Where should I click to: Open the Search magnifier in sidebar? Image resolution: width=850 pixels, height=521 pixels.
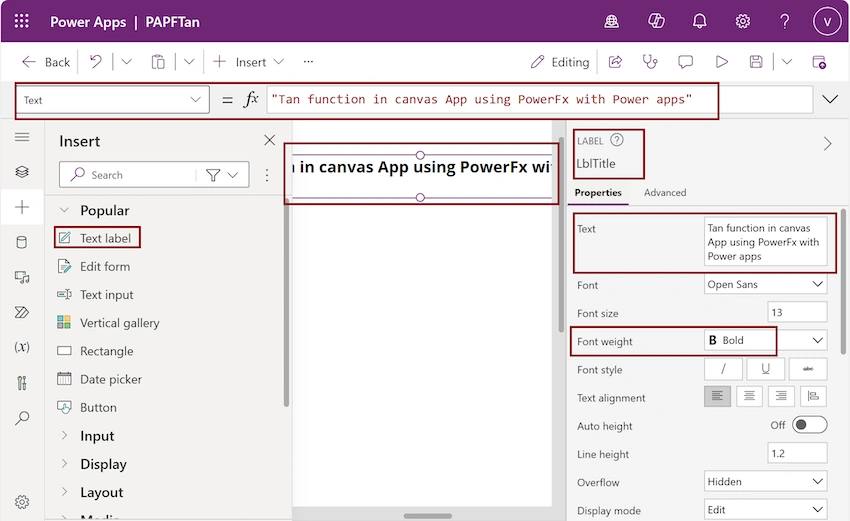22,418
